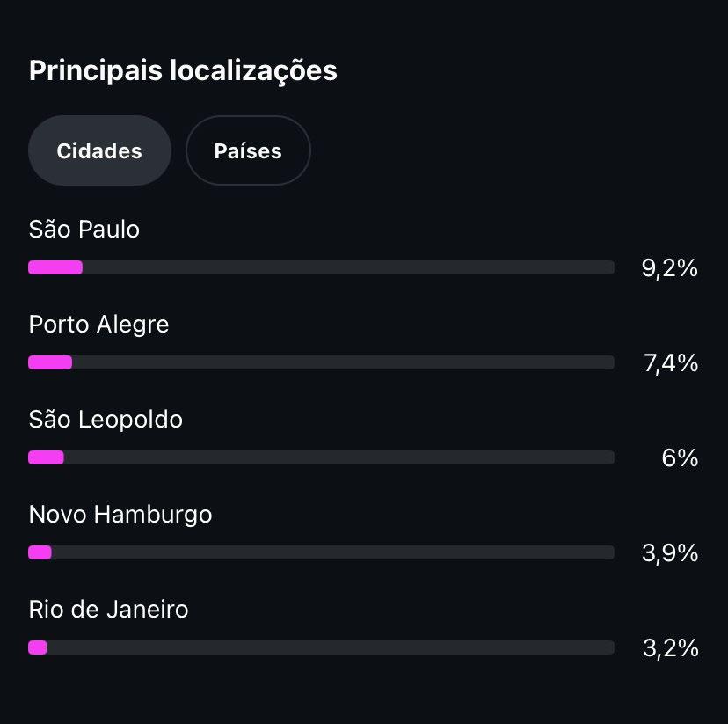Switch to the Países tab
The width and height of the screenshot is (728, 724).
coord(248,150)
